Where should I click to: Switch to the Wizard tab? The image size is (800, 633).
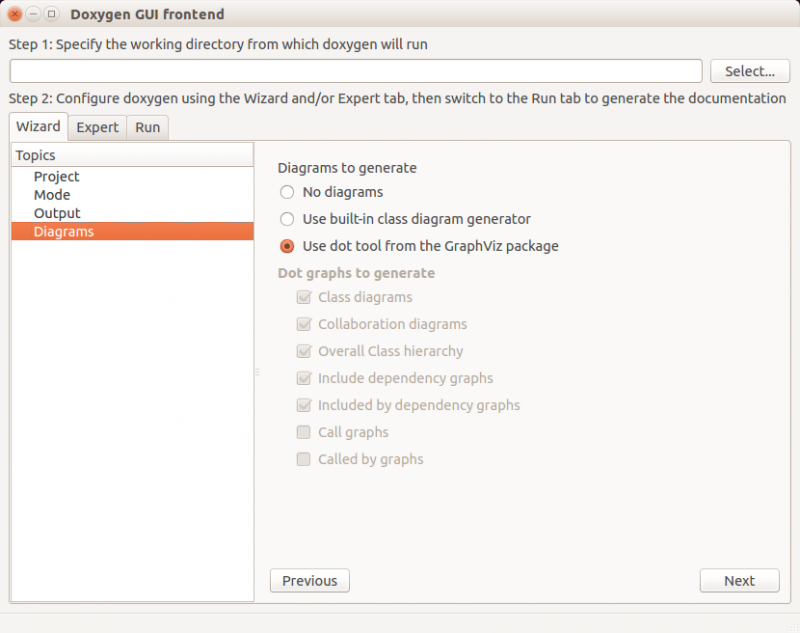click(38, 127)
